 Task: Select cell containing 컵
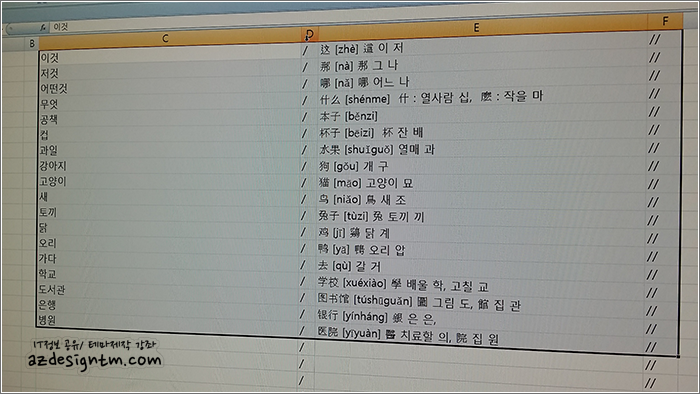pyautogui.click(x=170, y=135)
